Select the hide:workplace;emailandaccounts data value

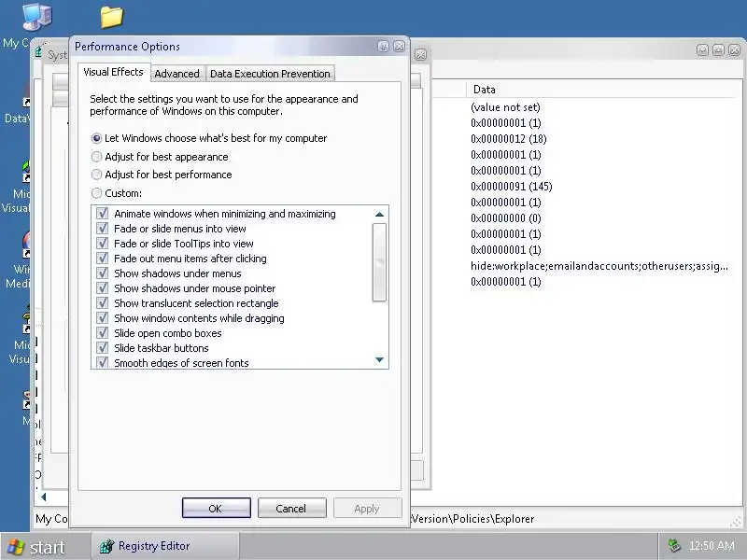pos(599,266)
